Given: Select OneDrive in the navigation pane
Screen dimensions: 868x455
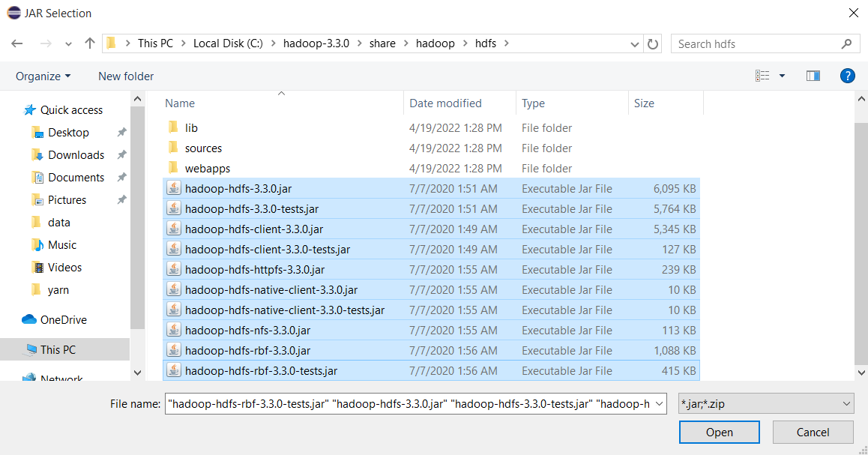Looking at the screenshot, I should coord(63,320).
